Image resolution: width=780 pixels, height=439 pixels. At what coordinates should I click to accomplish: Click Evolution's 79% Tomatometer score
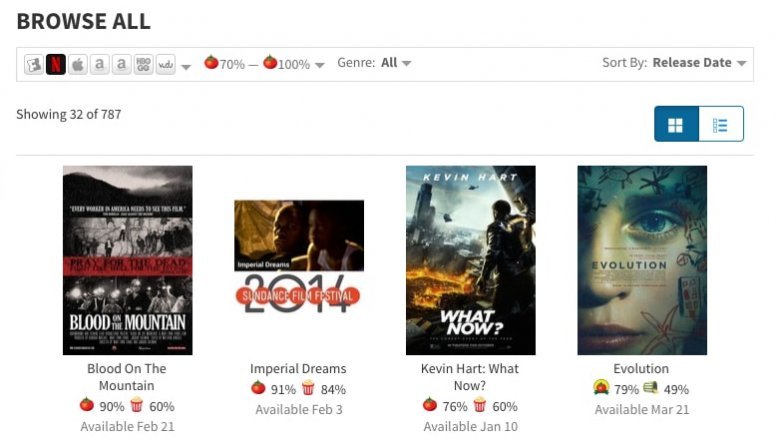coord(626,389)
